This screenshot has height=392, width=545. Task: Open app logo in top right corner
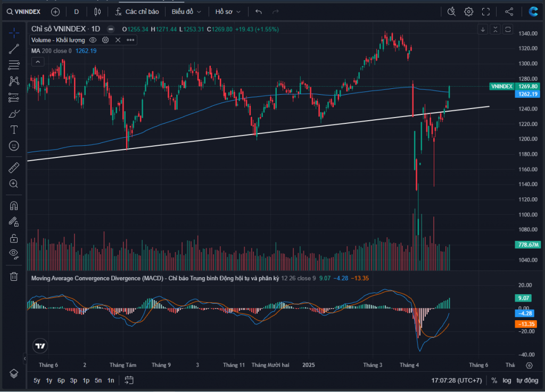533,12
